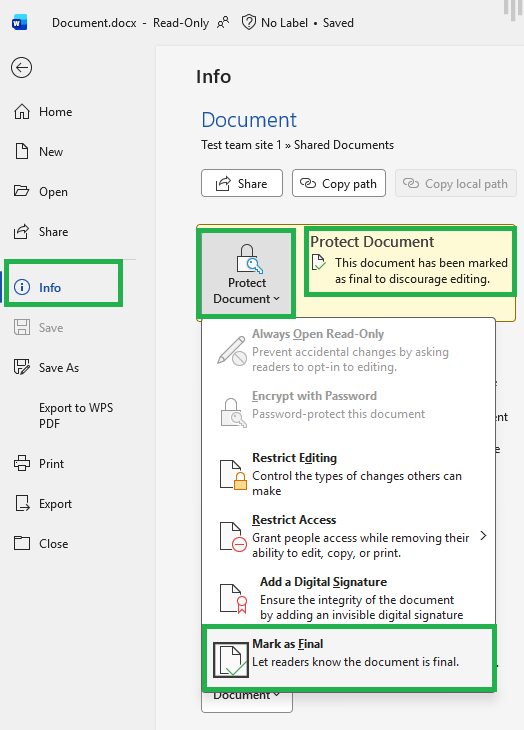The width and height of the screenshot is (524, 730).
Task: Click the back arrow to exit Backstage
Action: pos(21,68)
